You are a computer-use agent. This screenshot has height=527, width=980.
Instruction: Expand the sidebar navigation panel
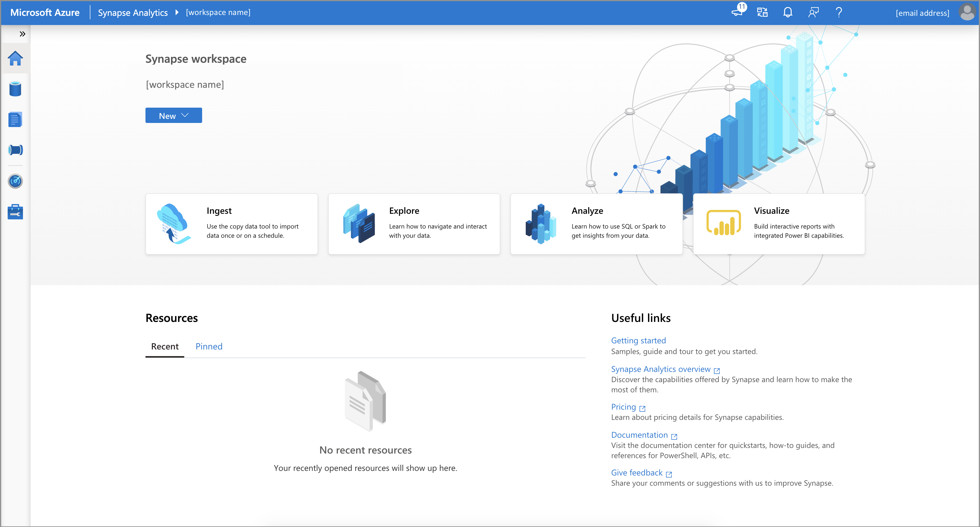coord(22,34)
